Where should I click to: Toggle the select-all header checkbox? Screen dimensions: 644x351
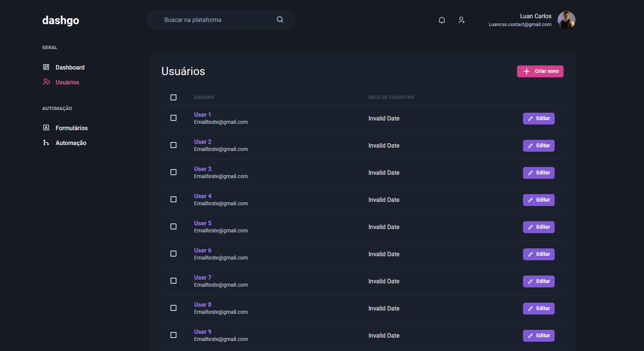pos(173,97)
